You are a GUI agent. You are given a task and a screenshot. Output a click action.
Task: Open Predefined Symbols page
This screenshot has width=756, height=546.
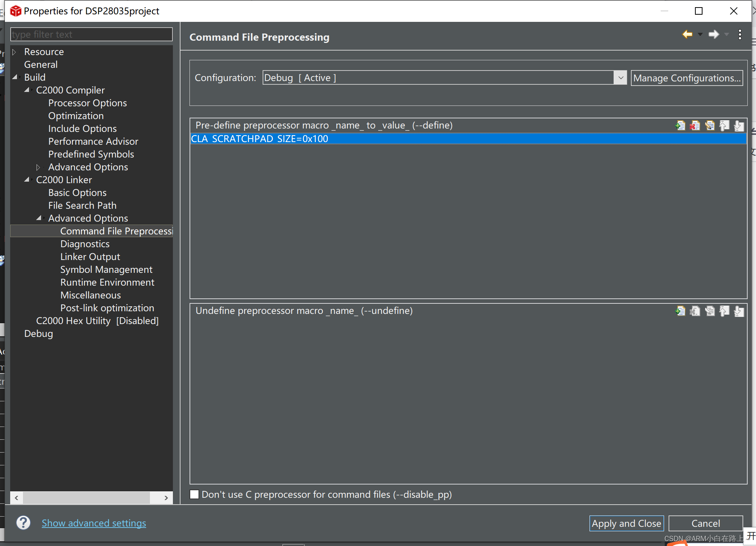pyautogui.click(x=91, y=154)
